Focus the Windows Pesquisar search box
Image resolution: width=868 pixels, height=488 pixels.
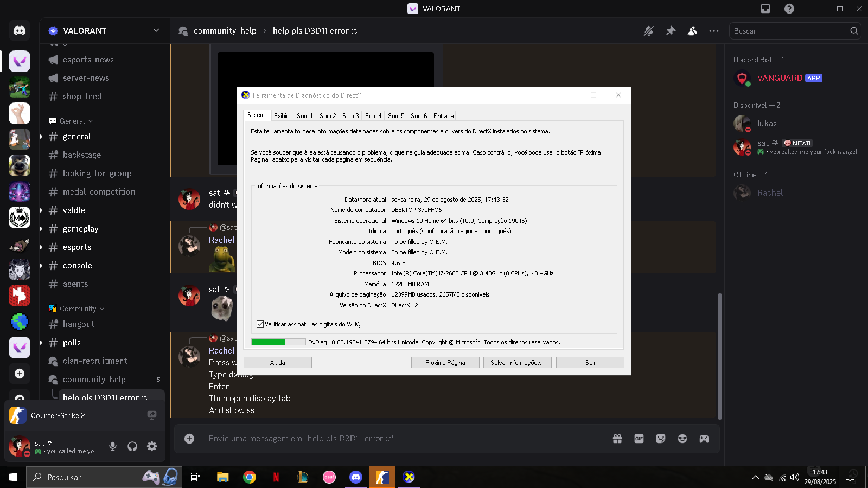point(104,477)
